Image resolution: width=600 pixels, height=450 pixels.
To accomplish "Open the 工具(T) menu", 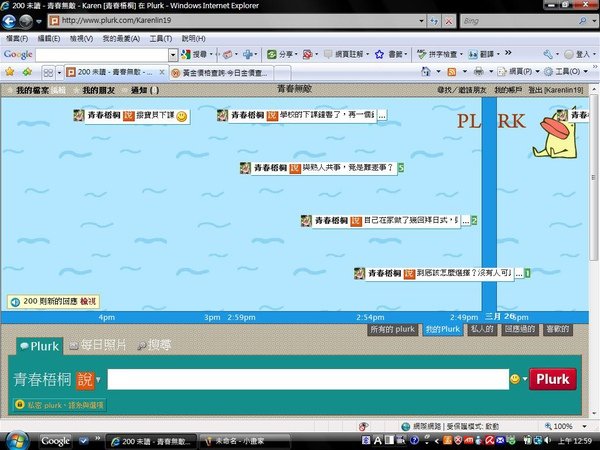I will click(161, 39).
